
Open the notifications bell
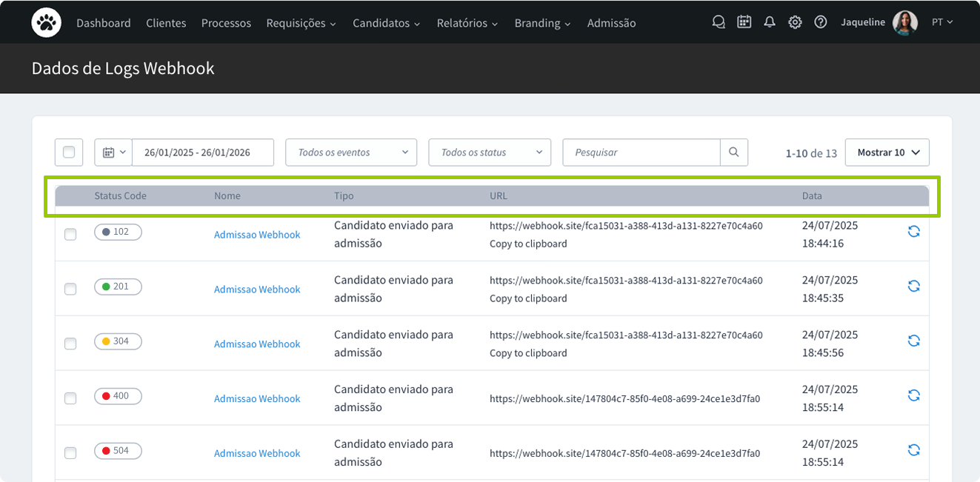pos(769,21)
